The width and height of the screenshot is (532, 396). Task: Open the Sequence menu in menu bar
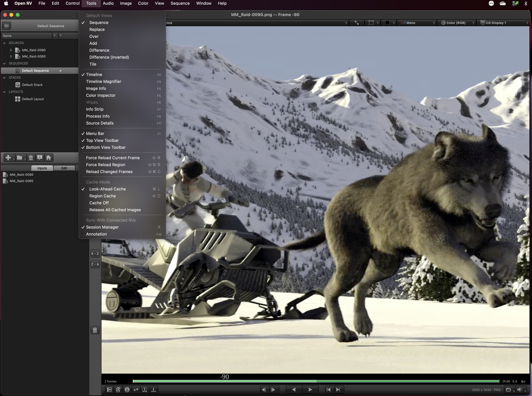coord(180,3)
